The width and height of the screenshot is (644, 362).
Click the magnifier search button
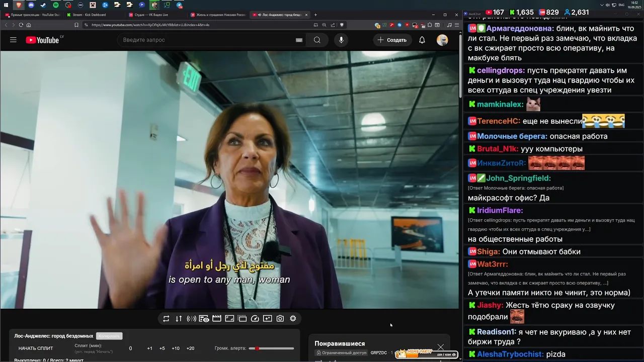tap(317, 40)
